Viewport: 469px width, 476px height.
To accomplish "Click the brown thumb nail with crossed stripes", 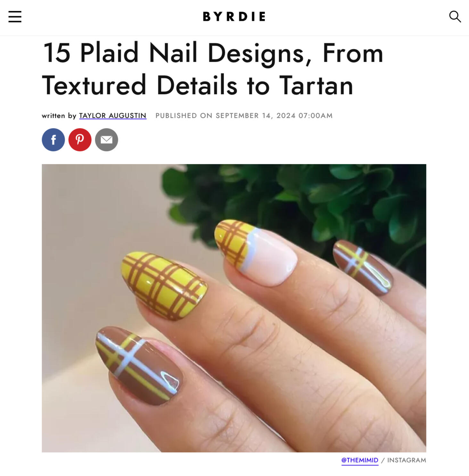I will (x=139, y=365).
